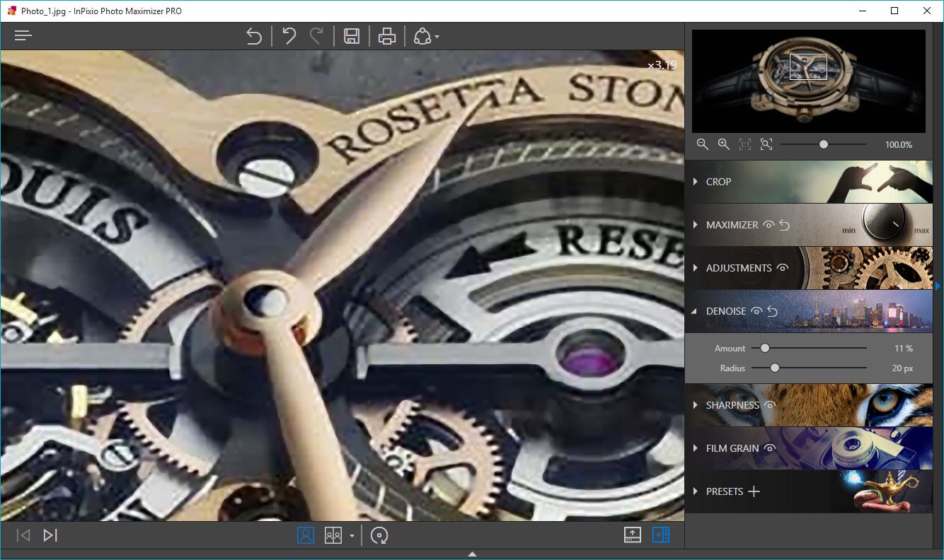Viewport: 944px width, 560px height.
Task: Toggle MAXIMIZER visibility eye
Action: tap(769, 225)
